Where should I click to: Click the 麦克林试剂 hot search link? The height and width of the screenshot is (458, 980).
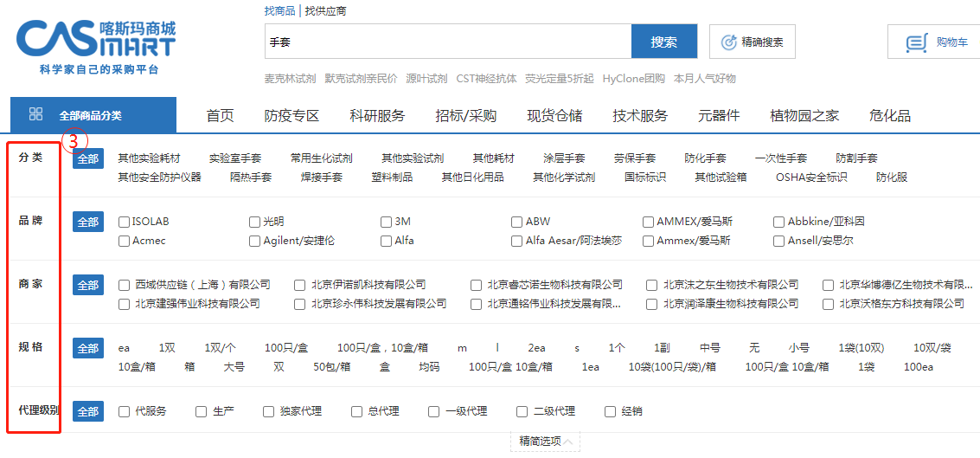pos(290,79)
